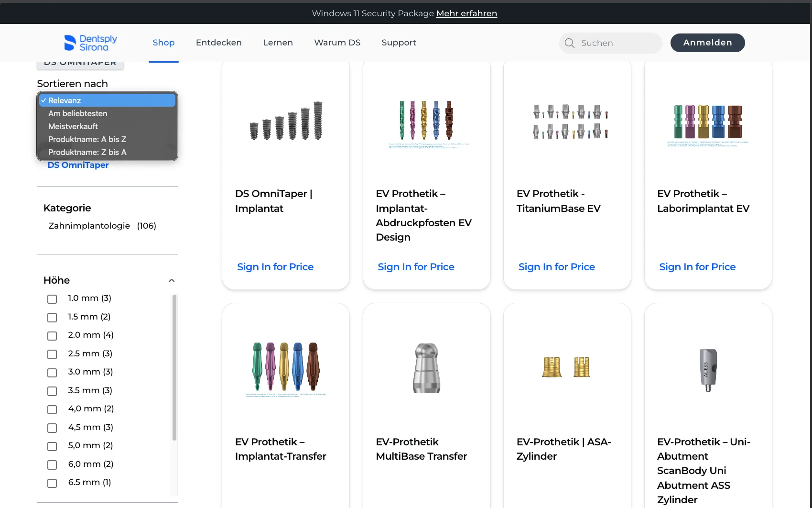Open the DS OmniTaper | Implantat title
812x508 pixels.
pyautogui.click(x=274, y=201)
